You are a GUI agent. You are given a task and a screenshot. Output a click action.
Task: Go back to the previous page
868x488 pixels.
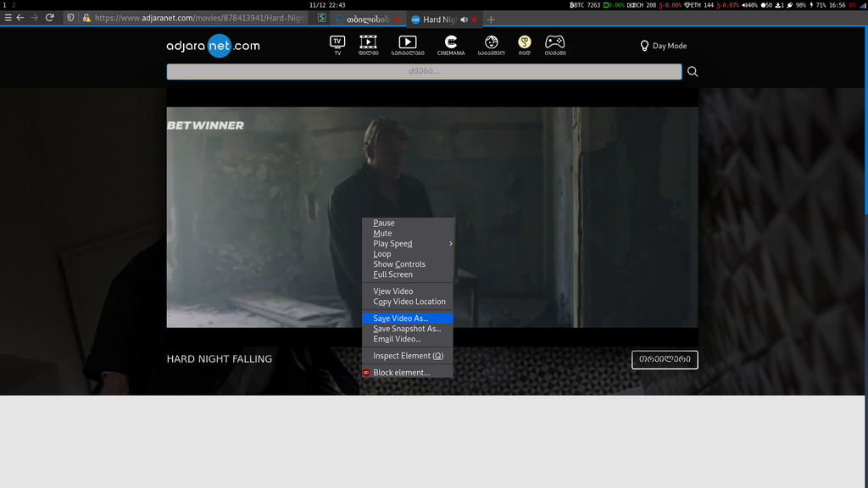pos(20,18)
